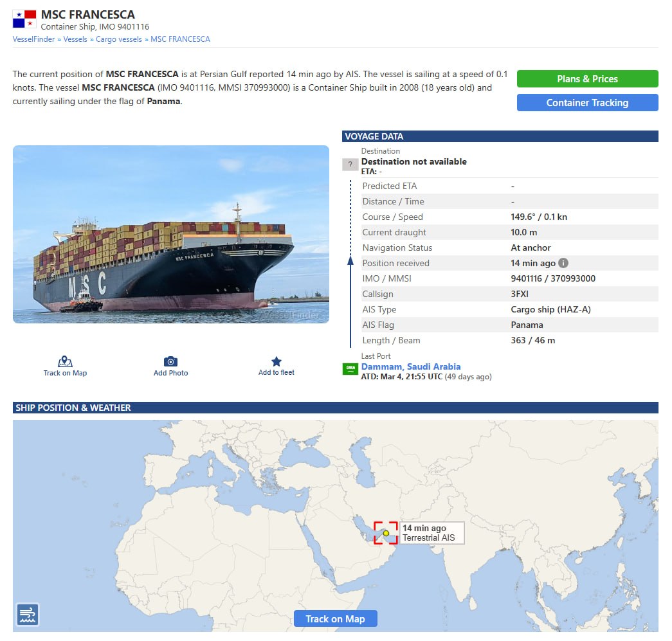Image resolution: width=672 pixels, height=641 pixels.
Task: Open the MSC Francesca ship photo
Action: click(x=171, y=234)
